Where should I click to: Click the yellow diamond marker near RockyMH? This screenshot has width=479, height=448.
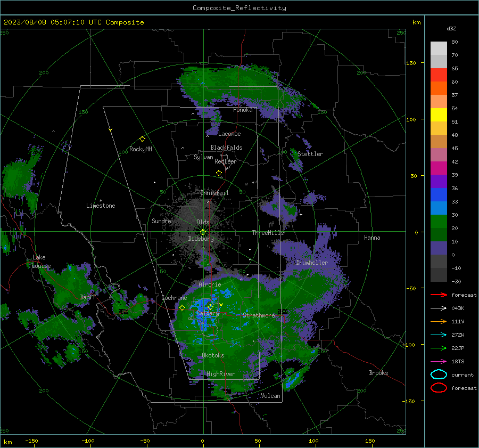tap(142, 139)
